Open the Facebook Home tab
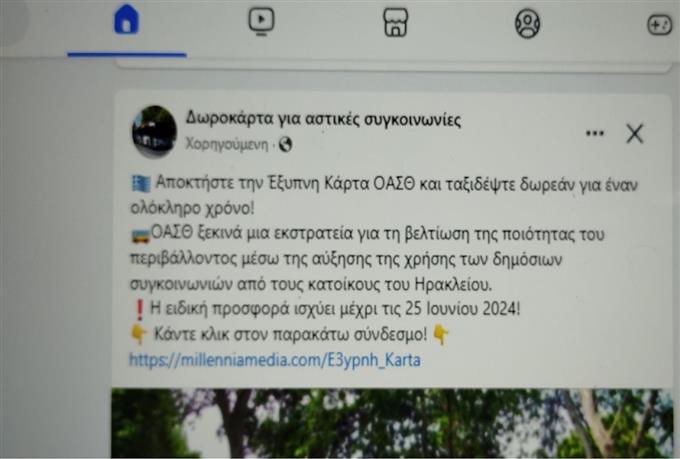Image resolution: width=680 pixels, height=459 pixels. point(126,20)
